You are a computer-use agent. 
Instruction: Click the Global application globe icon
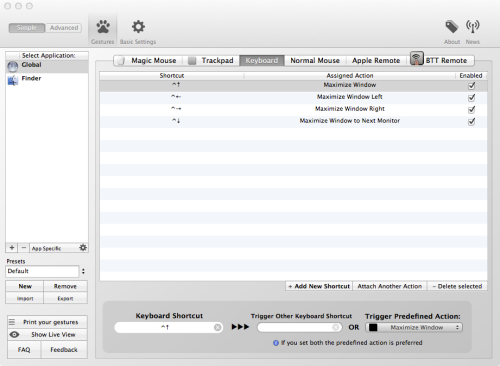pyautogui.click(x=13, y=67)
